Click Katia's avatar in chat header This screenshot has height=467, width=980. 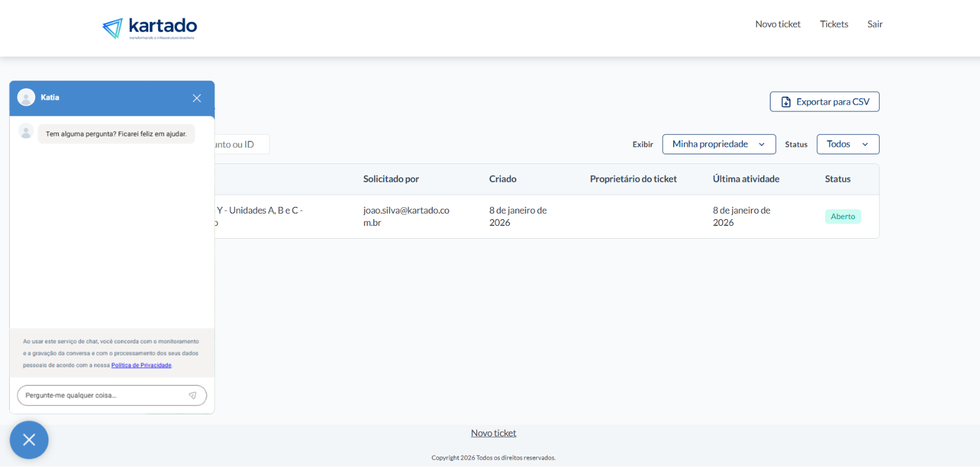pyautogui.click(x=26, y=97)
